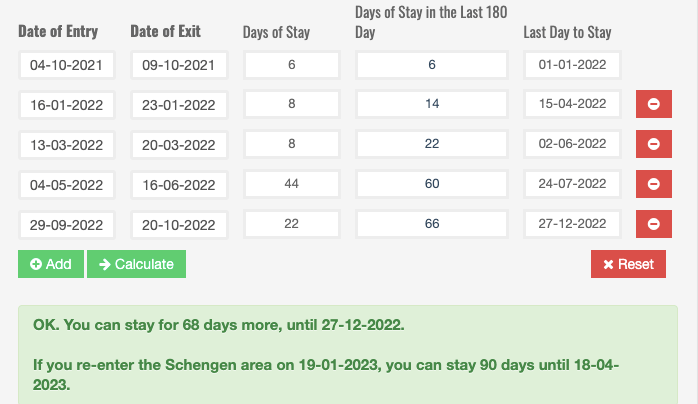Click the Days of Stay field showing 44

pos(292,184)
